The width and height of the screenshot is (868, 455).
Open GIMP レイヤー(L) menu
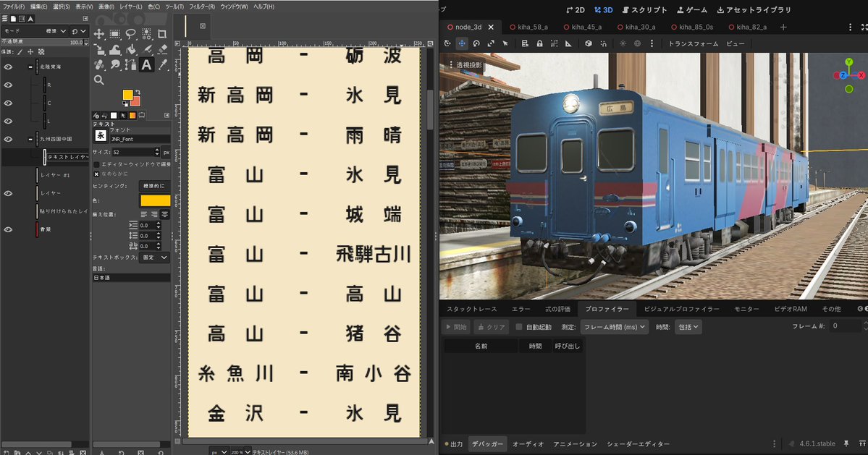(131, 7)
